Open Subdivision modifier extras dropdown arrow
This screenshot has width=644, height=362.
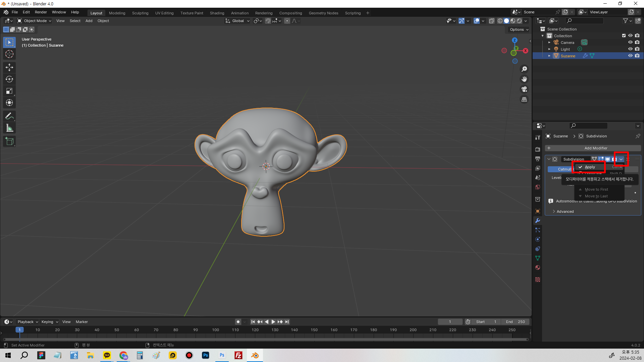(x=621, y=159)
